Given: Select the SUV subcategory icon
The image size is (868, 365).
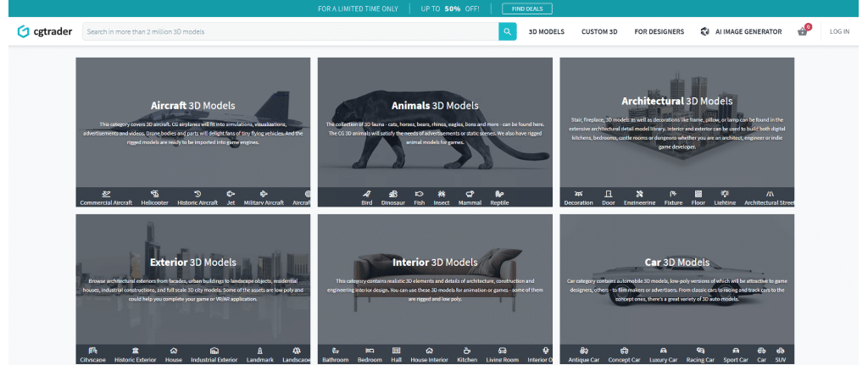Looking at the screenshot, I should (x=780, y=351).
